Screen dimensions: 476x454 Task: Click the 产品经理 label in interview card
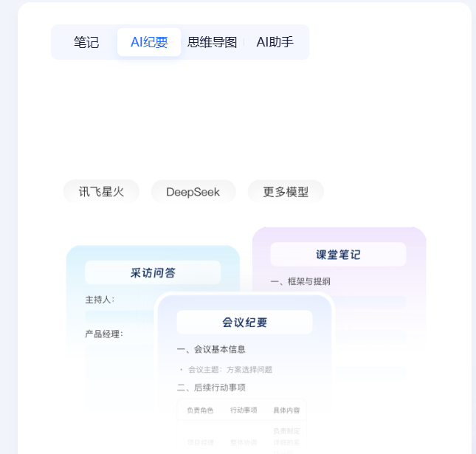point(104,334)
